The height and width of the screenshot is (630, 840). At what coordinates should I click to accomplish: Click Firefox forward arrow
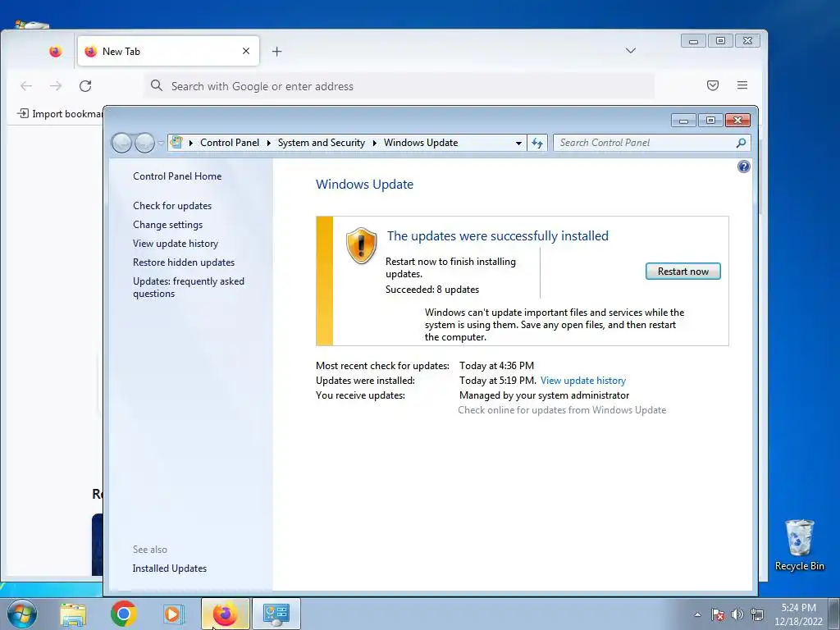(56, 85)
